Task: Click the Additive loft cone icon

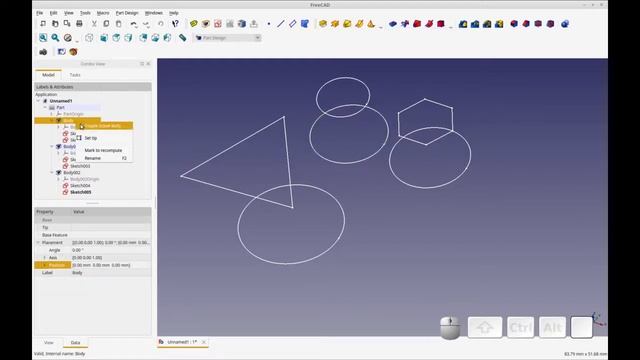Action: click(371, 24)
